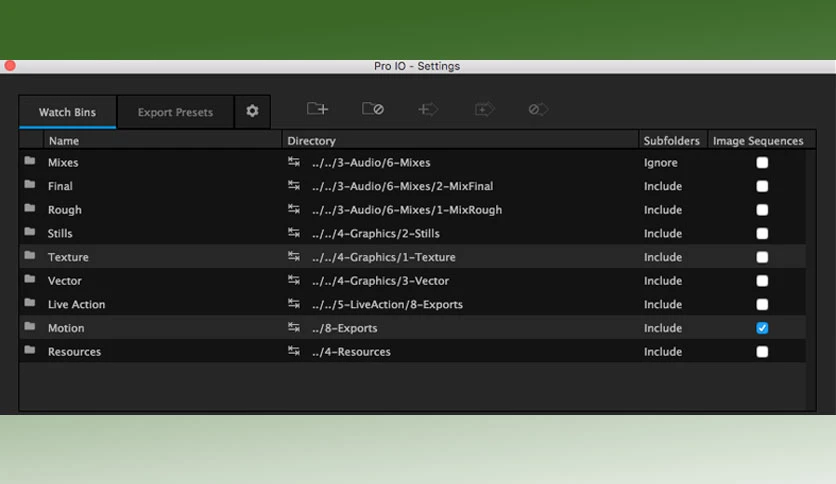Open Subfolders 'Include' option for Final
The image size is (836, 484).
coord(663,186)
